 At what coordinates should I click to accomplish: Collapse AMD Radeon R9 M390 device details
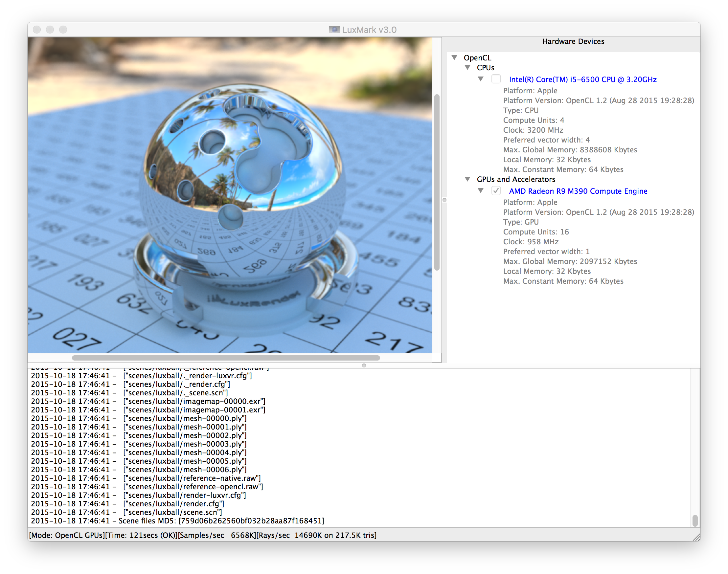point(481,191)
